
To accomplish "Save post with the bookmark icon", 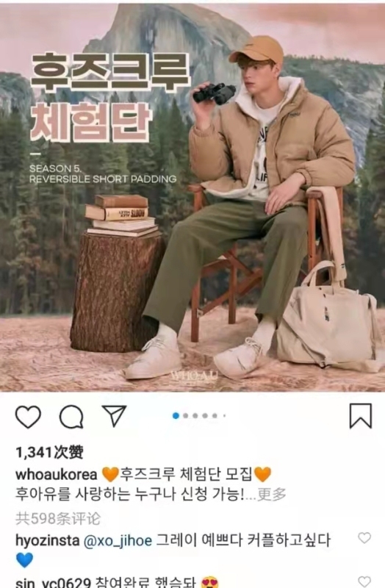I will coord(361,416).
